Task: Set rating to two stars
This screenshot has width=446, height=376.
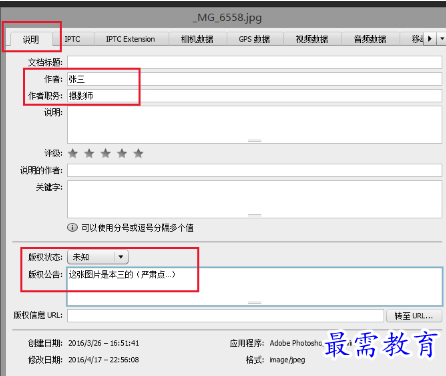Action: pyautogui.click(x=89, y=154)
